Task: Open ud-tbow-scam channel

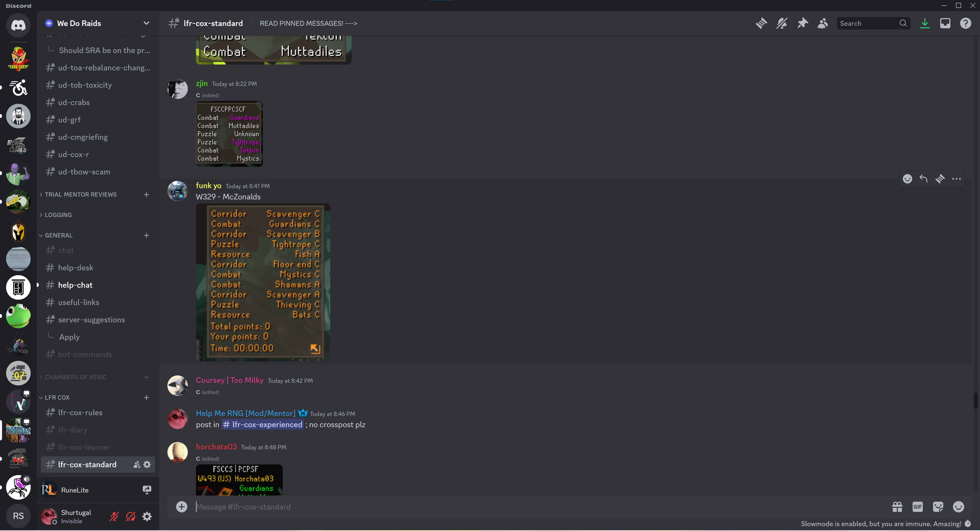Action: pyautogui.click(x=98, y=172)
